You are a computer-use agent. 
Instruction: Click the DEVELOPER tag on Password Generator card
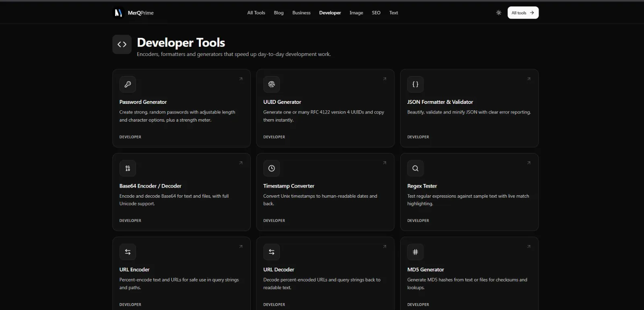pos(130,137)
